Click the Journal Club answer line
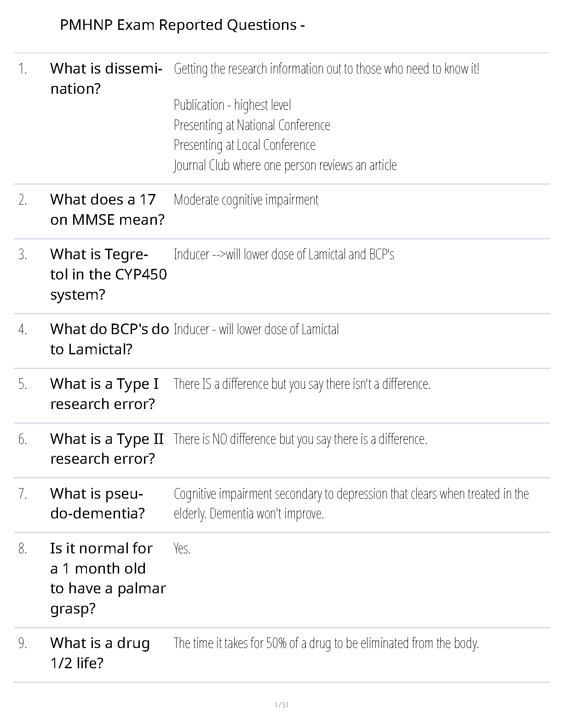 coord(285,165)
